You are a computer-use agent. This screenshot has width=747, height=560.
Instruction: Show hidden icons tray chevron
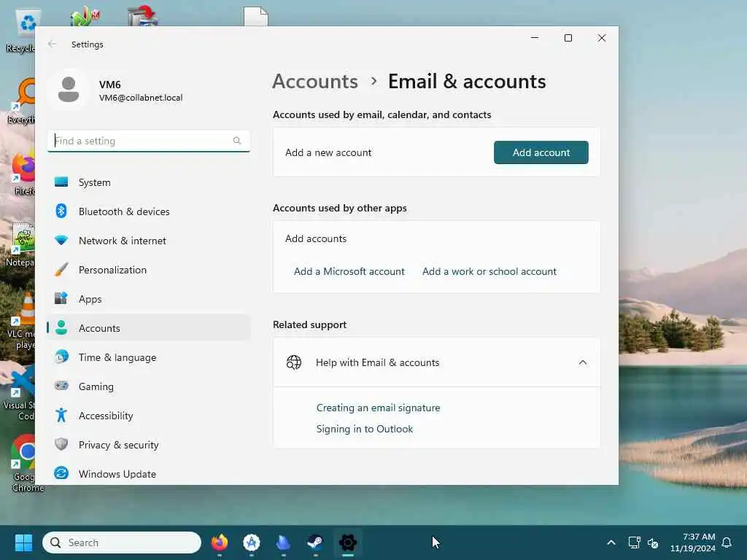(x=611, y=542)
